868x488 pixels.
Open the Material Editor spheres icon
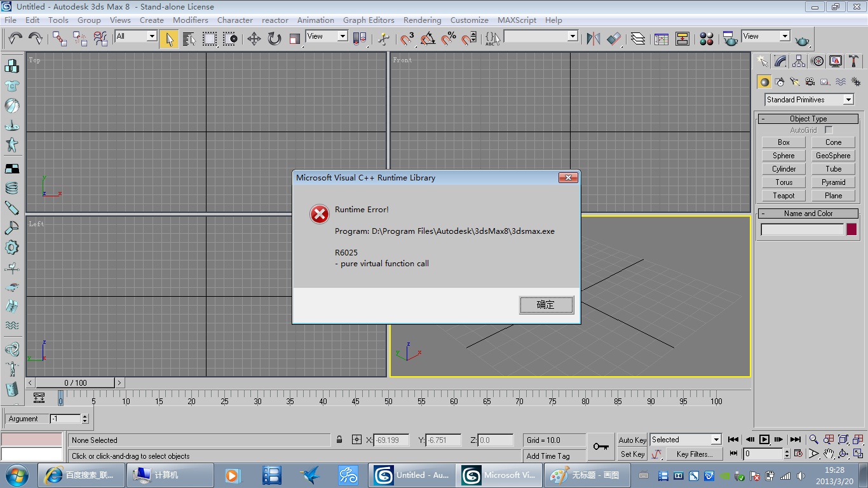[707, 39]
